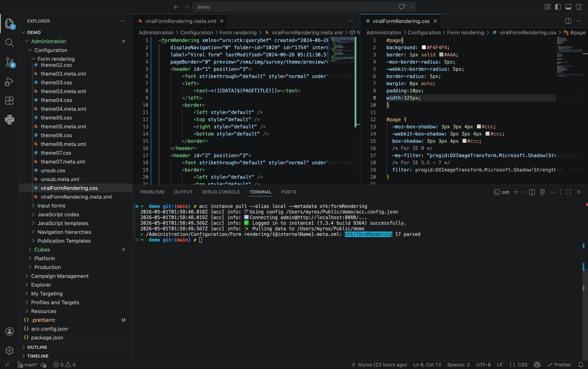Switch to the PROBLEMS panel tab
The width and height of the screenshot is (588, 369).
click(152, 192)
